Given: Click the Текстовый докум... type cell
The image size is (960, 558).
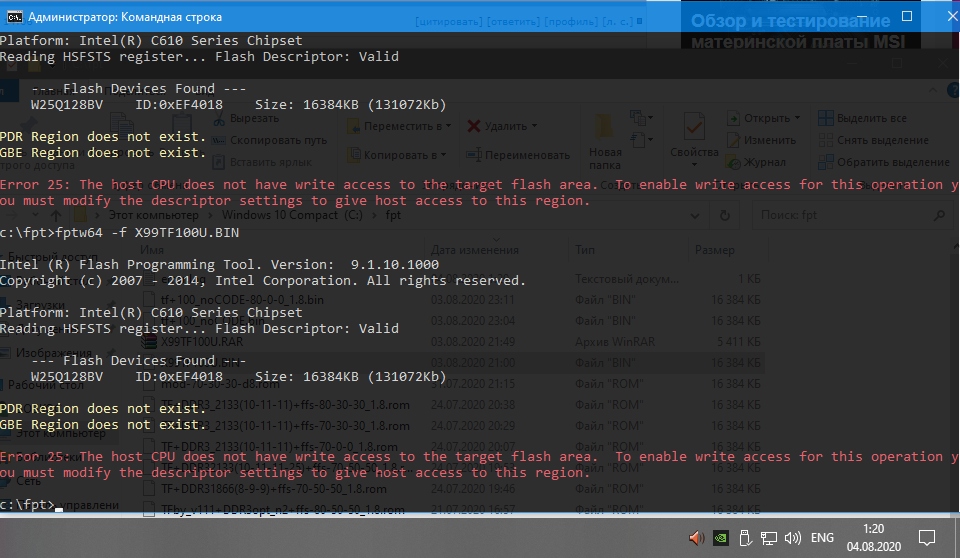Looking at the screenshot, I should [x=626, y=279].
